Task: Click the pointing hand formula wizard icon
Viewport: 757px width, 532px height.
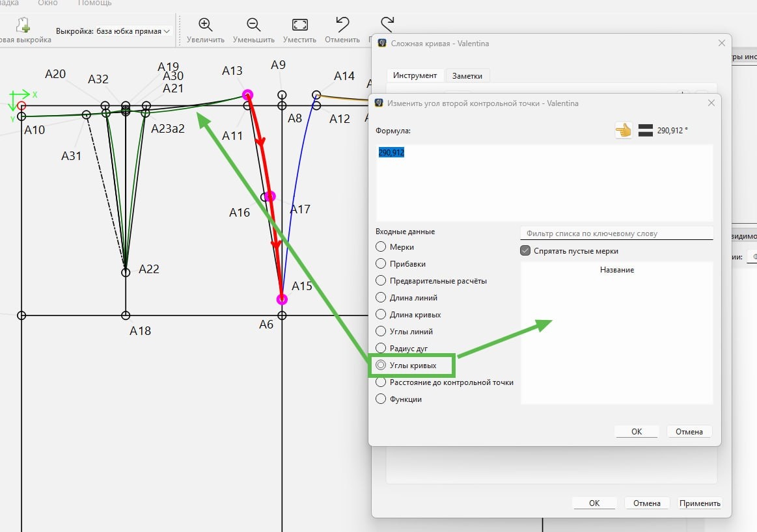Action: [624, 130]
